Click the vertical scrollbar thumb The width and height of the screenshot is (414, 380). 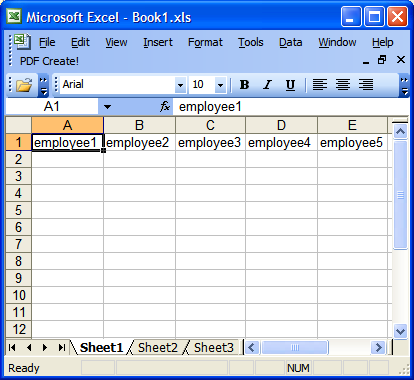tap(400, 195)
